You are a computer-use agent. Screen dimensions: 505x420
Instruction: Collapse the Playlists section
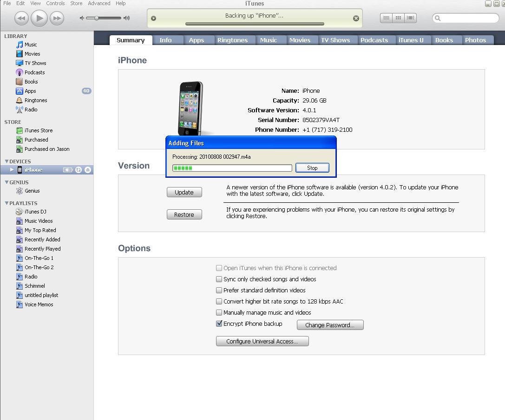click(7, 203)
